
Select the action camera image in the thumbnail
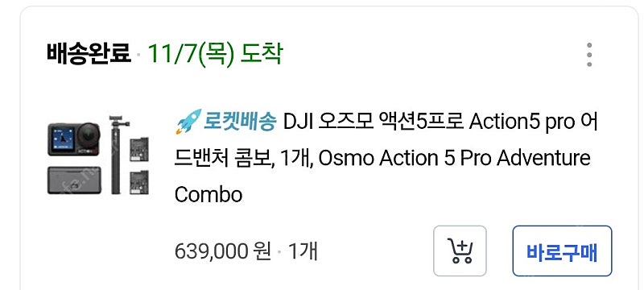pyautogui.click(x=74, y=139)
